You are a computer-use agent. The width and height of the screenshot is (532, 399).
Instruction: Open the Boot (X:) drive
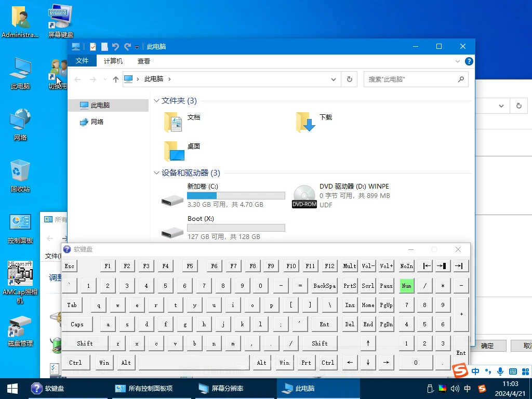point(223,228)
